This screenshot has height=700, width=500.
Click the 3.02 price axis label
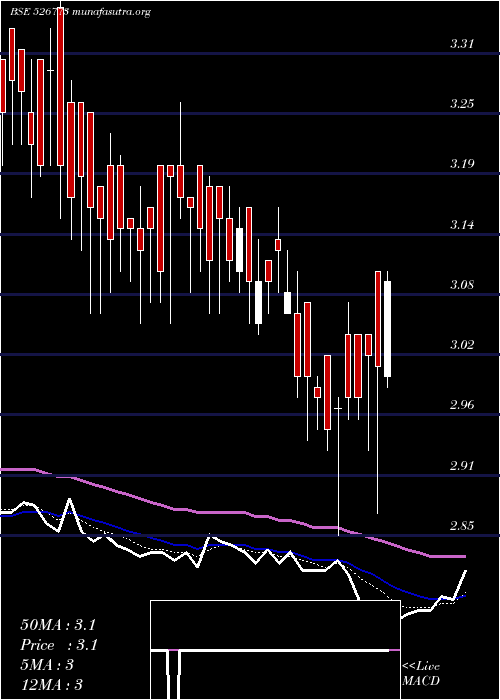point(461,344)
